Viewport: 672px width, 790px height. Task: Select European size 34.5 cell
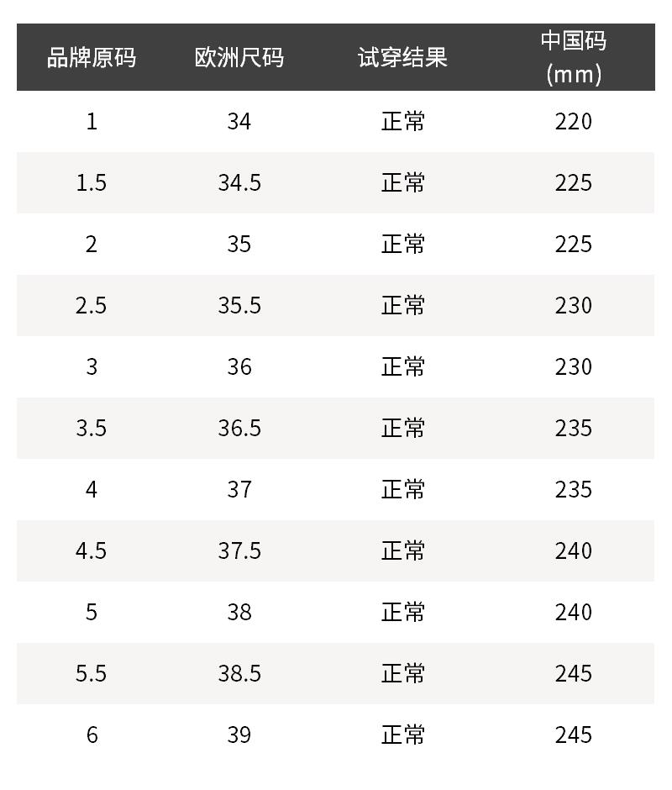tap(239, 183)
